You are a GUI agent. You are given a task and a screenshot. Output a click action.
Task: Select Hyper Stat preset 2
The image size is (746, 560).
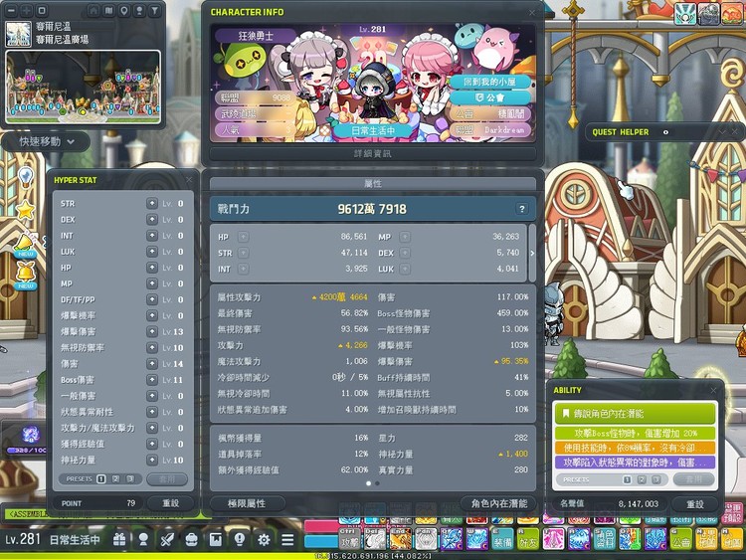point(115,478)
